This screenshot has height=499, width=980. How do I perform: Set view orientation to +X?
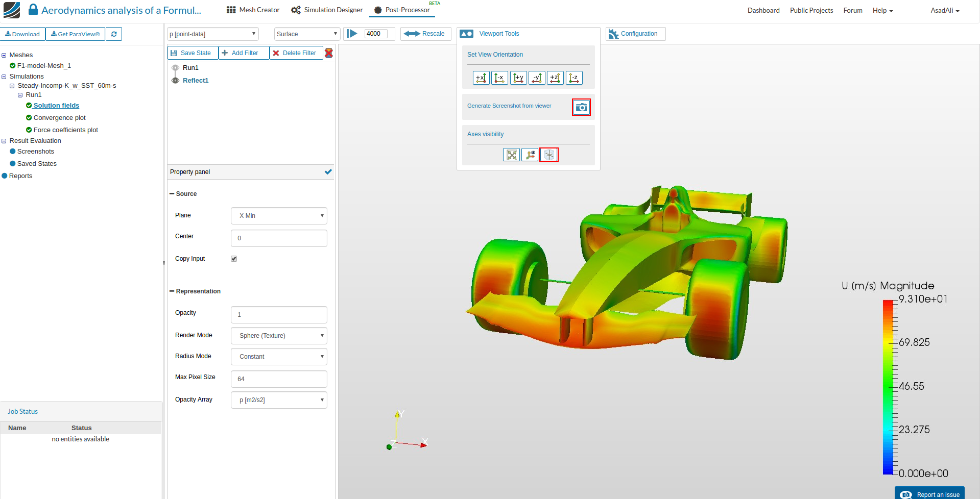[481, 78]
